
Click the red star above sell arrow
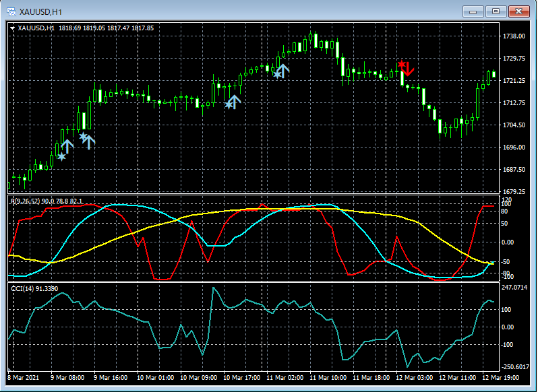coord(400,64)
